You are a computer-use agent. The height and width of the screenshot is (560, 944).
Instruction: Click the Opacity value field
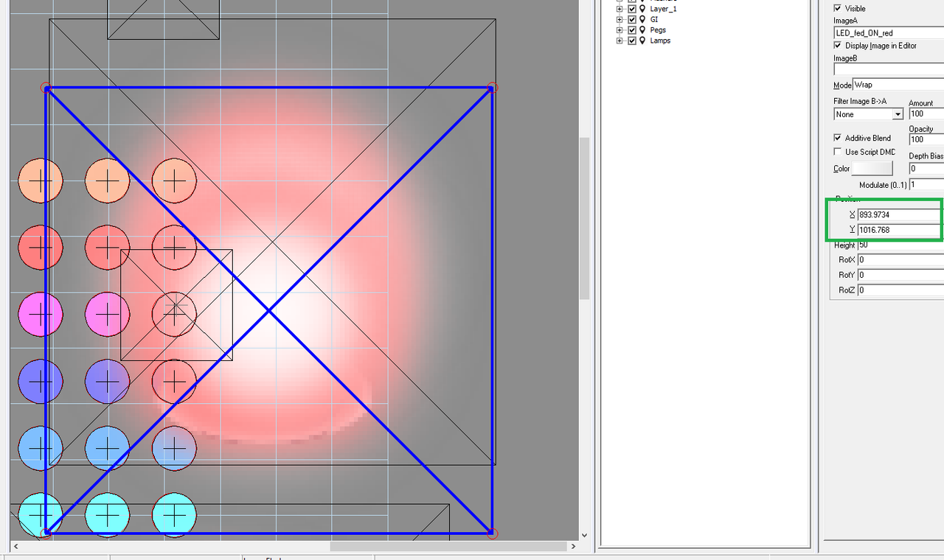pyautogui.click(x=926, y=139)
